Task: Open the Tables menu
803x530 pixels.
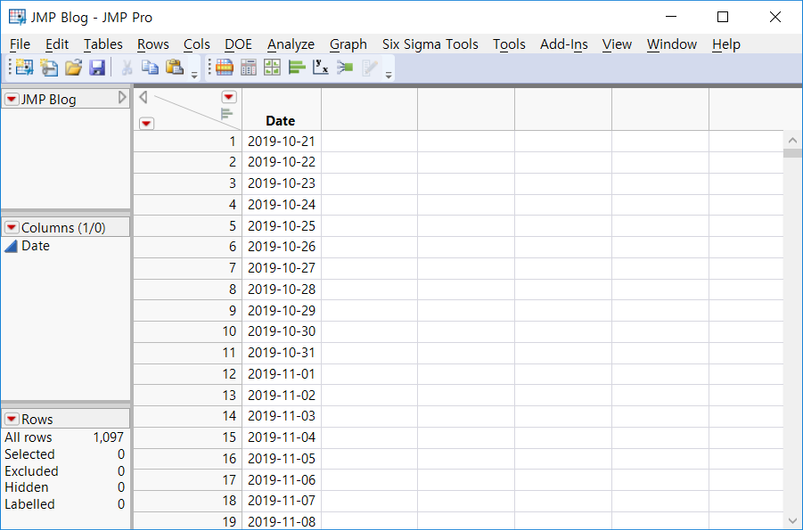Action: click(103, 45)
